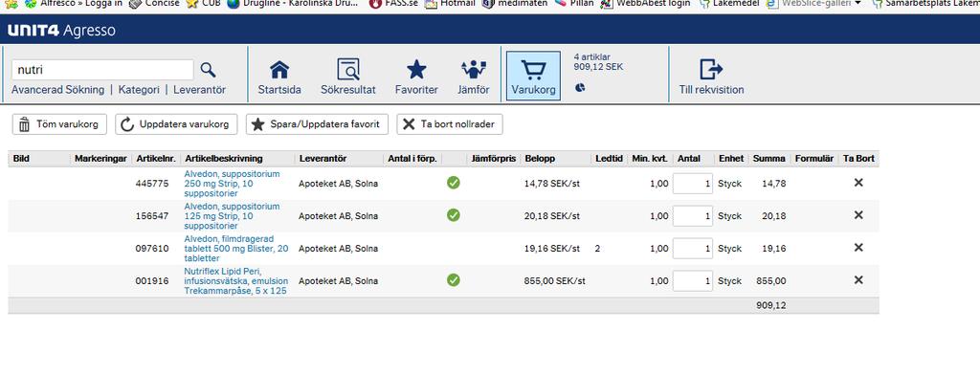The height and width of the screenshot is (375, 980).
Task: Remove article 156547 with X icon
Action: tap(858, 215)
